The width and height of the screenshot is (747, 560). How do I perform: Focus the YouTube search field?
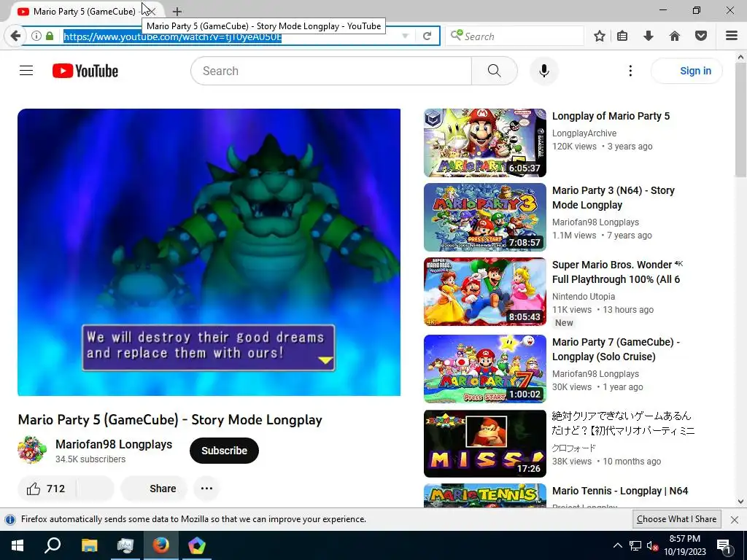click(x=332, y=71)
